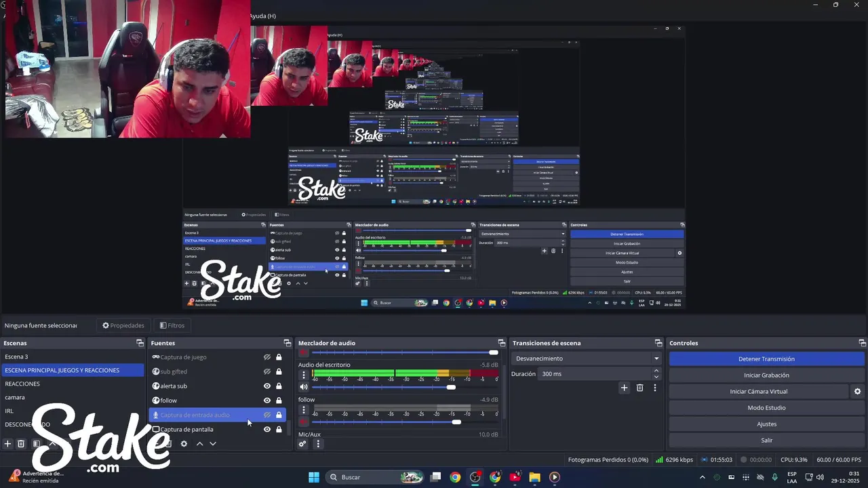Open Ajustes settings
The width and height of the screenshot is (868, 488).
click(766, 424)
